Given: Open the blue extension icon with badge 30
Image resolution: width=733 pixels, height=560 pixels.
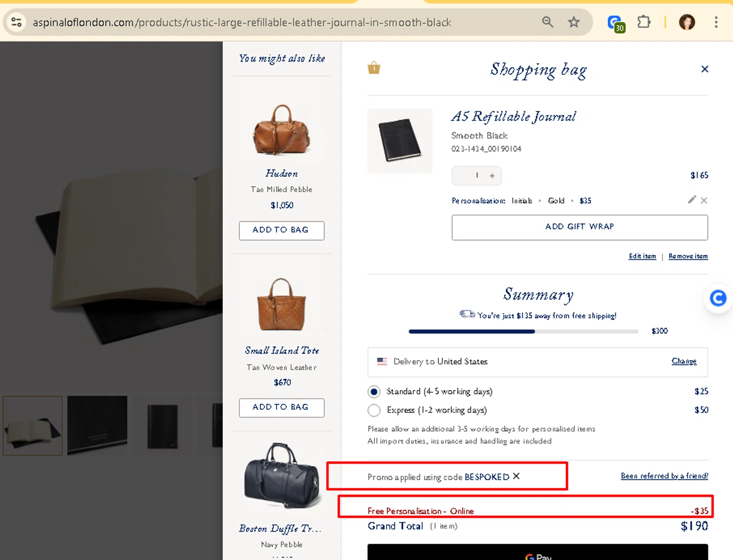Looking at the screenshot, I should tap(616, 23).
